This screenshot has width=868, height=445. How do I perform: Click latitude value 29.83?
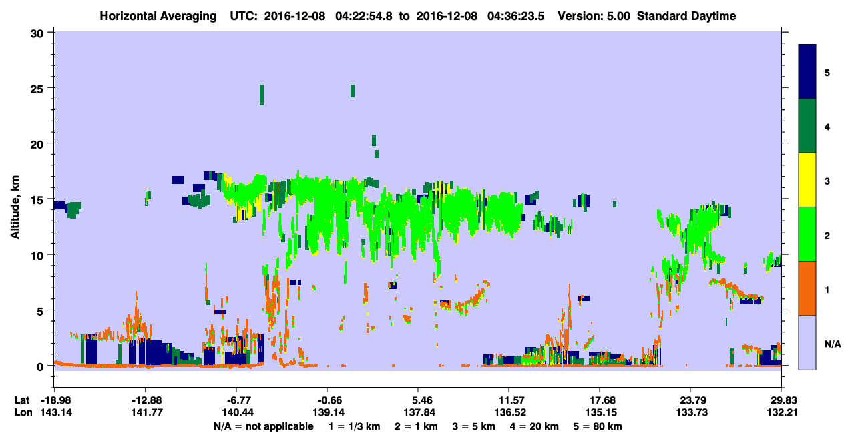781,400
